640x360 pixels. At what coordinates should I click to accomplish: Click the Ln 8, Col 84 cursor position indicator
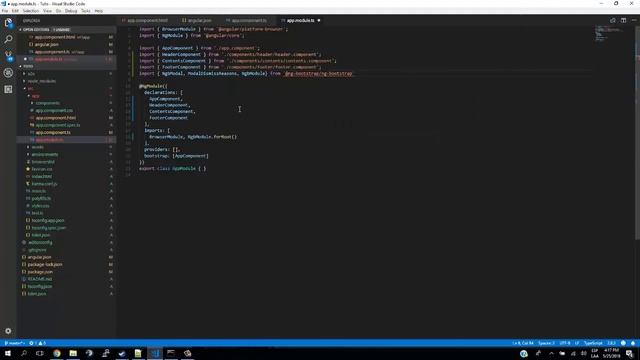[x=523, y=343]
